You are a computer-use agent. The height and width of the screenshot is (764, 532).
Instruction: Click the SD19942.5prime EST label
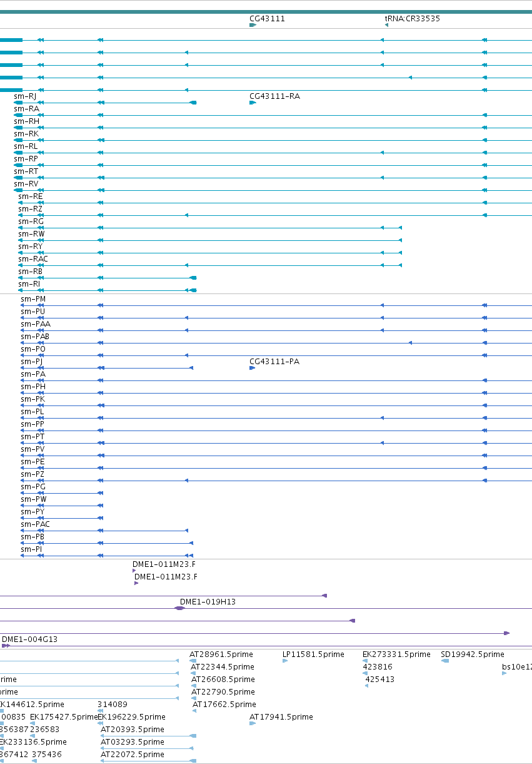click(473, 654)
